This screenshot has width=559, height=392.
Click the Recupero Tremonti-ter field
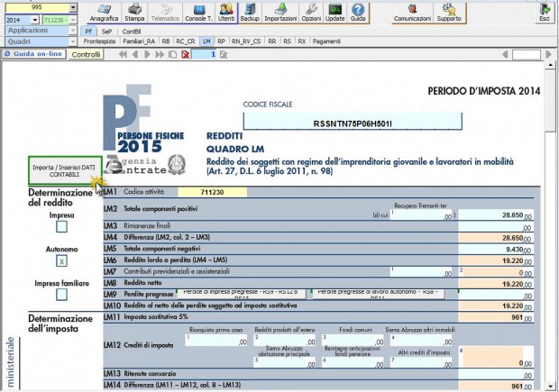click(x=421, y=214)
